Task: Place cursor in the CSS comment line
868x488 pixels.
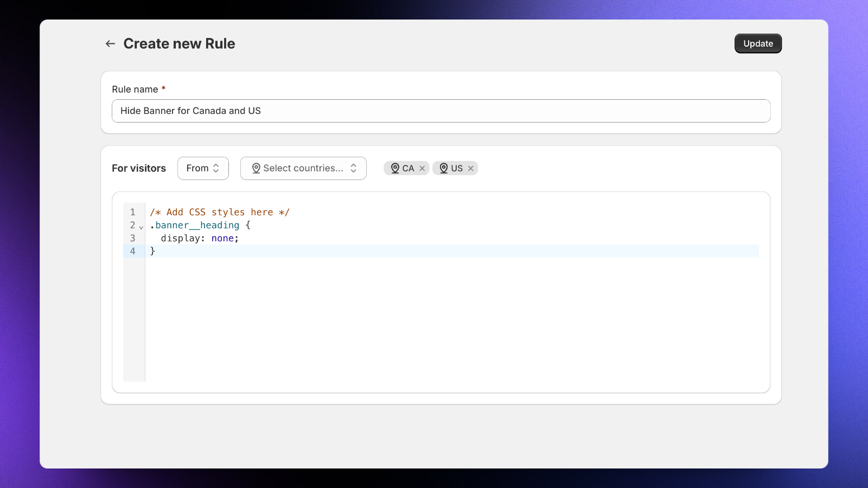Action: [x=220, y=213]
